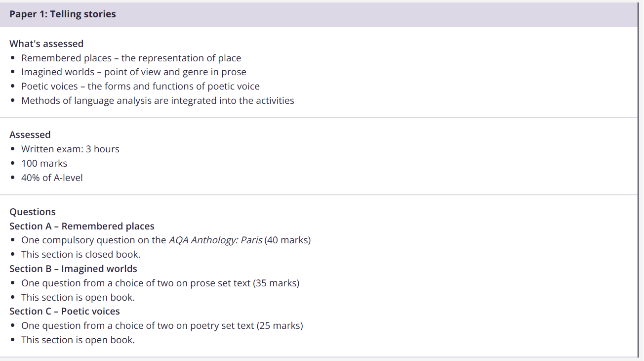Click the "Assessed" heading
This screenshot has height=361, width=644.
30,135
